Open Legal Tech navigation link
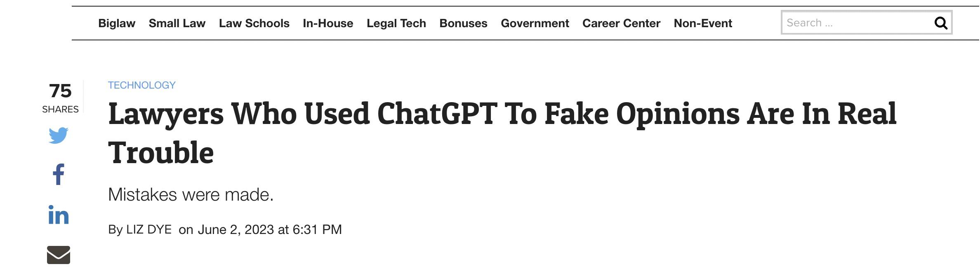Viewport: 980px width, 276px height. [396, 23]
